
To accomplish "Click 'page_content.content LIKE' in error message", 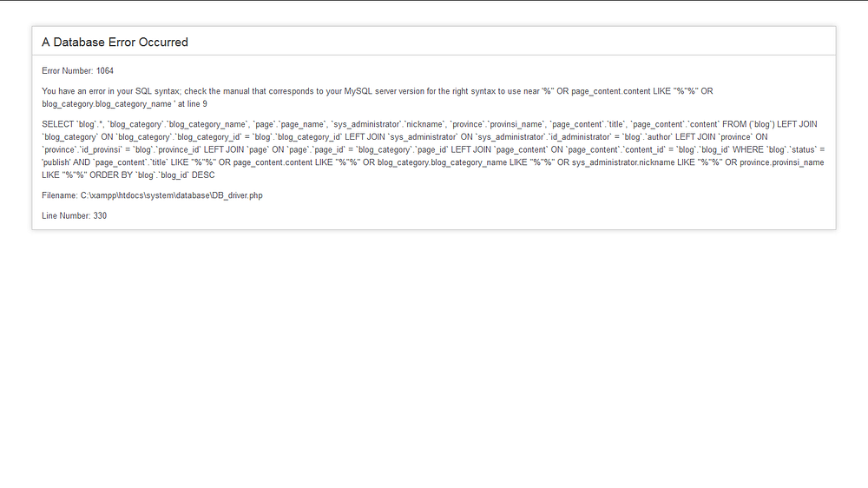I will [x=621, y=91].
